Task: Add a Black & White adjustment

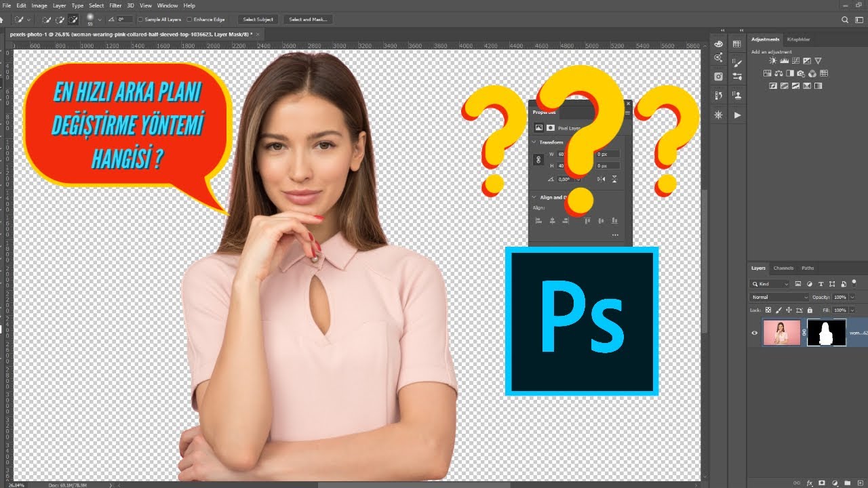Action: (x=790, y=73)
